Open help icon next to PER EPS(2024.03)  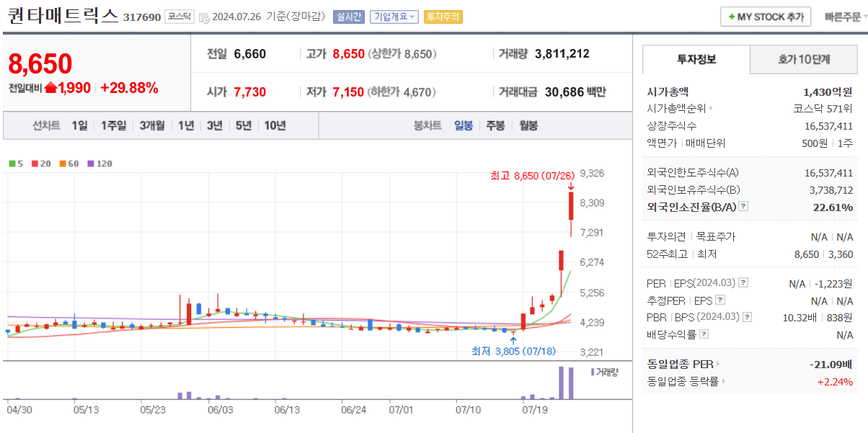(x=743, y=283)
